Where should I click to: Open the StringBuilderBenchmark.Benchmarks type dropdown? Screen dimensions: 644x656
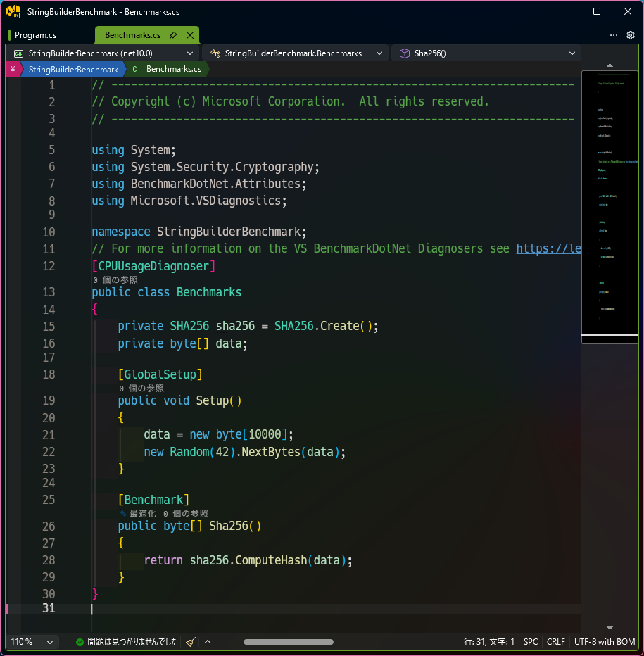click(295, 53)
